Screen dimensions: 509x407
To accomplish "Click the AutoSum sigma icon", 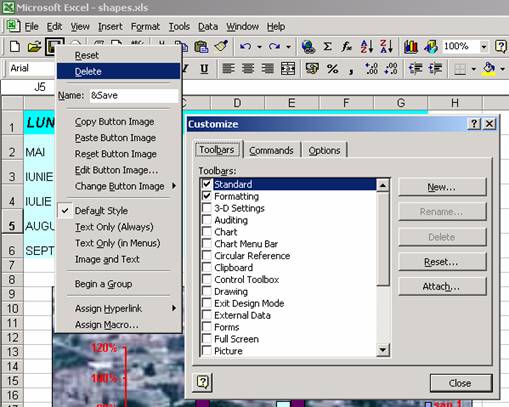I will click(x=328, y=47).
